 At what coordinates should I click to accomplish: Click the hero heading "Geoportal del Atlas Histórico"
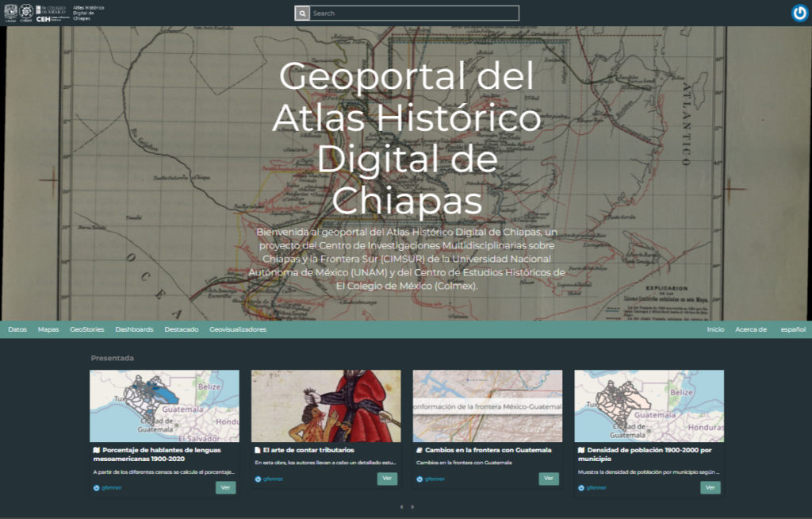tap(407, 138)
